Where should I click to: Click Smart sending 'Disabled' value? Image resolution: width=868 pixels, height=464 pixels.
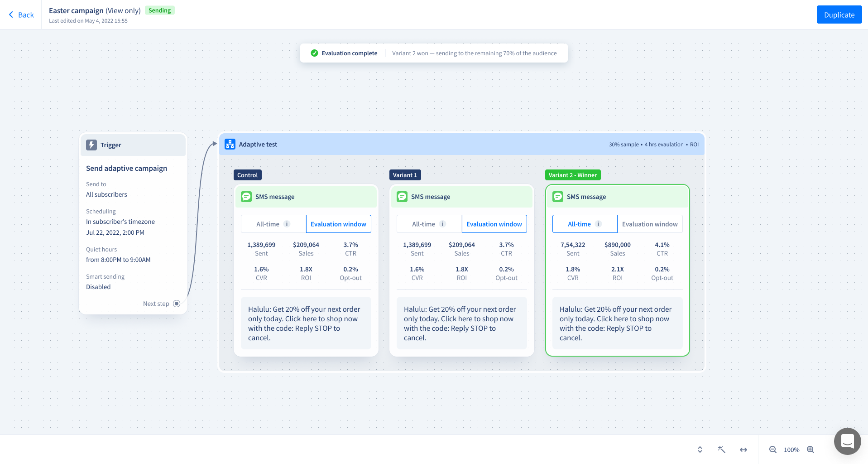pyautogui.click(x=98, y=287)
